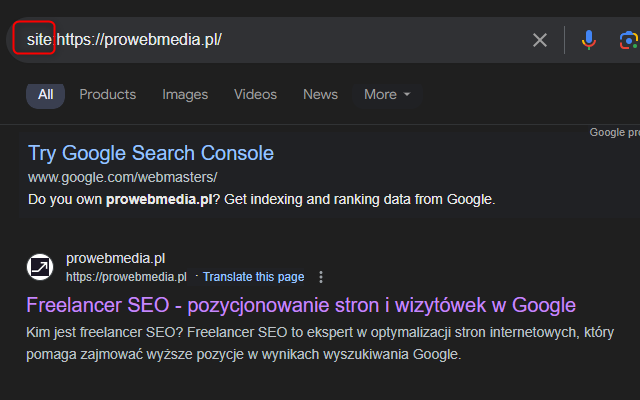
Task: Click the Google promotion label at top right
Action: [x=614, y=132]
